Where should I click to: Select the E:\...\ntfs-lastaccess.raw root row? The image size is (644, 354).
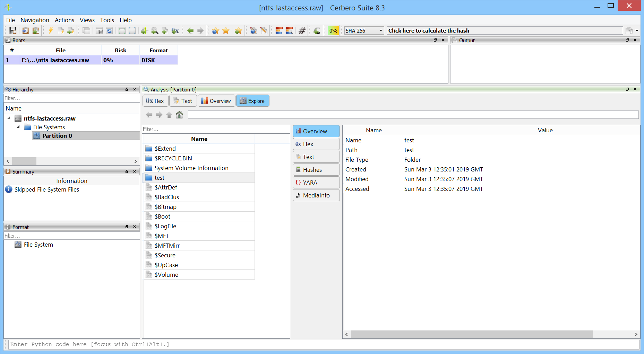91,60
